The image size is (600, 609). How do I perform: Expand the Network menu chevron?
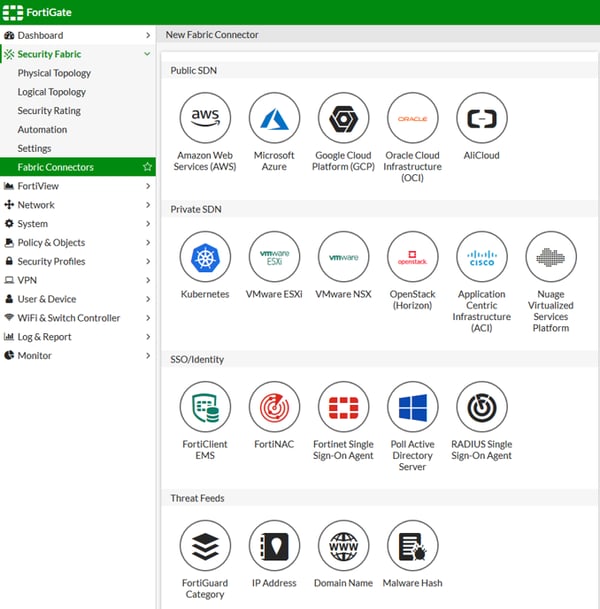pyautogui.click(x=148, y=205)
